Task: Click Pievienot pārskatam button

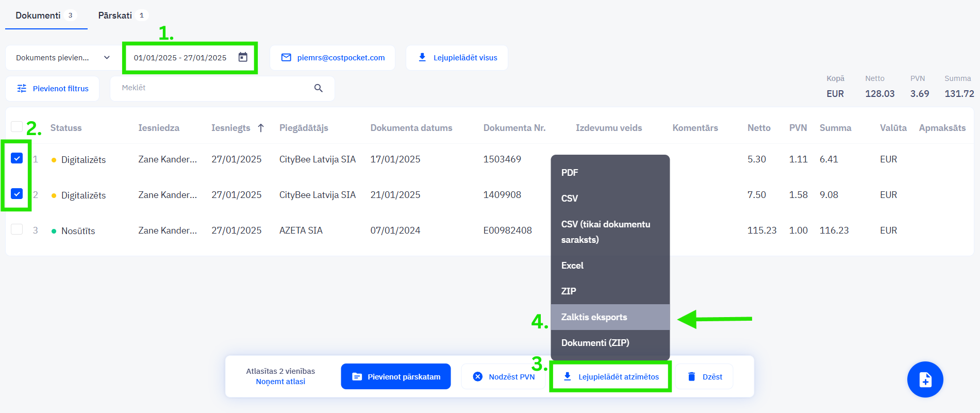Action: coord(396,376)
